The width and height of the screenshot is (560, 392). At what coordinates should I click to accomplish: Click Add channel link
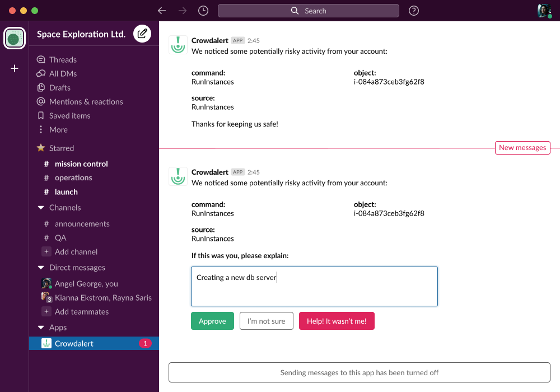76,251
